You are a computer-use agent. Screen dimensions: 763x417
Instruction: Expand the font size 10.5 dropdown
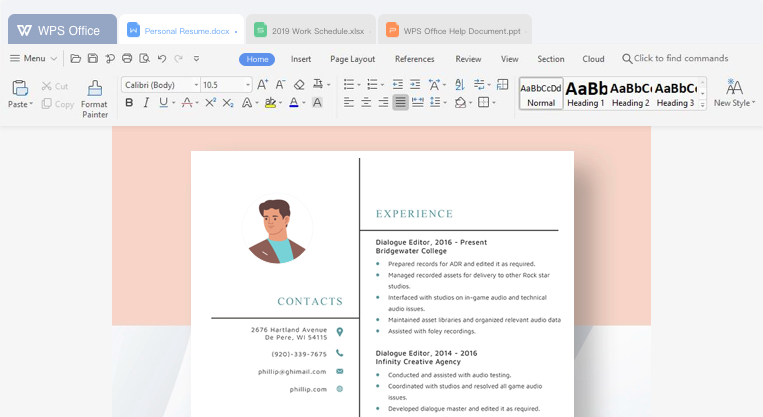(x=248, y=85)
